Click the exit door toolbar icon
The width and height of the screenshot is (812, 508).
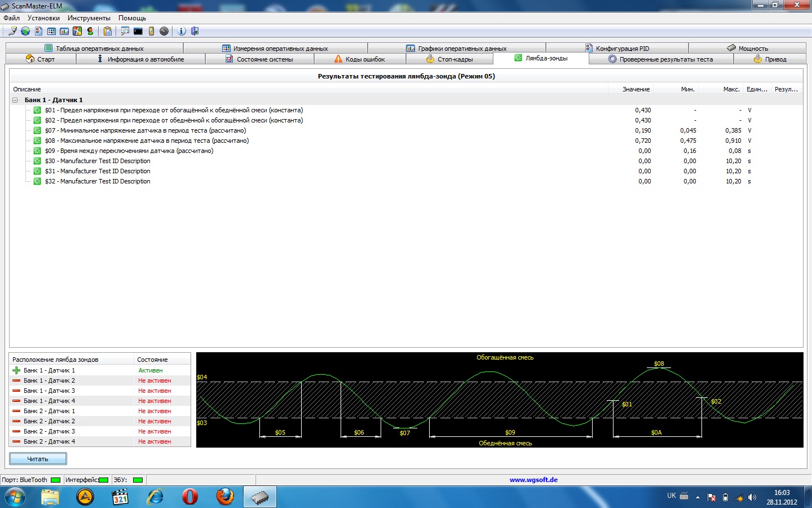click(195, 31)
